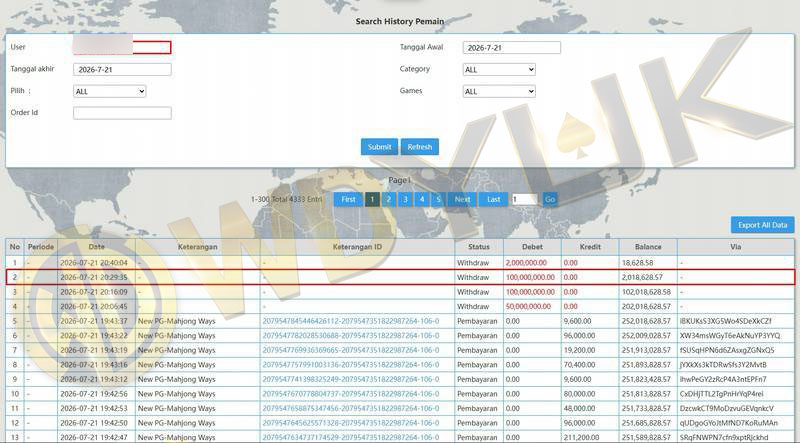Click the Via value in row 5
The image size is (800, 443).
pyautogui.click(x=725, y=321)
